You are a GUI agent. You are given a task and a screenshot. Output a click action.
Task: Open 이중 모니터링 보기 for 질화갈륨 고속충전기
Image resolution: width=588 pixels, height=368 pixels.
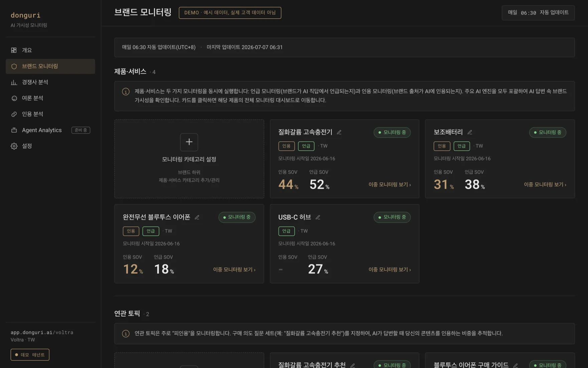pos(390,185)
